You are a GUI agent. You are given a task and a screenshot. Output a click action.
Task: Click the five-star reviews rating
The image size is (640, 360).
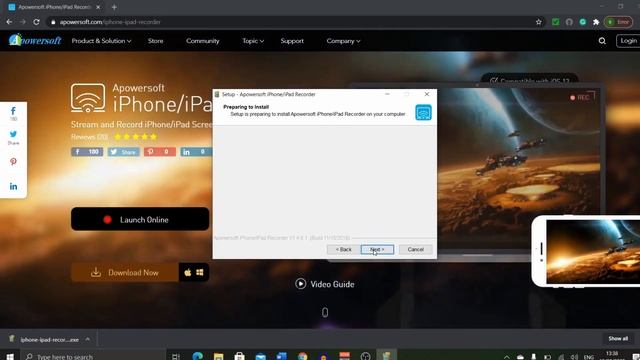click(135, 137)
